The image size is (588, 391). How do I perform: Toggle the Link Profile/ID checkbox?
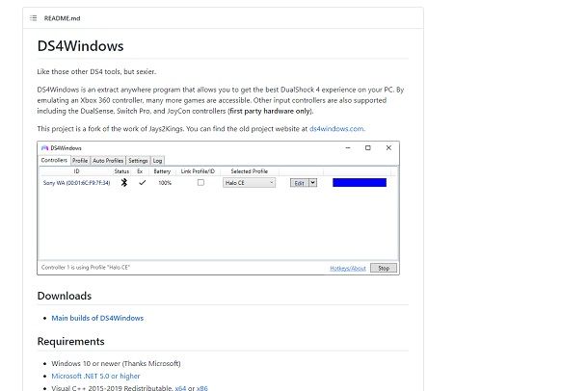click(x=200, y=182)
